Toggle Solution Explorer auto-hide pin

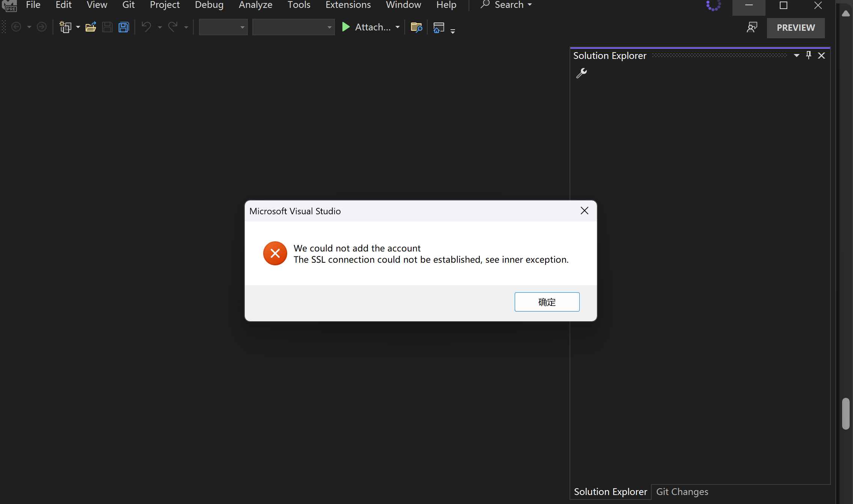(x=809, y=55)
